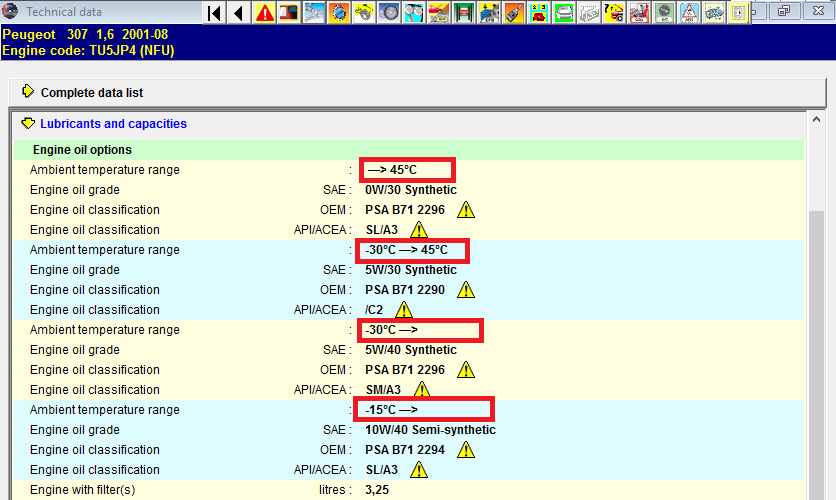Click the Peugeot 307 1,6 2001-08 title
836x500 pixels.
pyautogui.click(x=85, y=35)
